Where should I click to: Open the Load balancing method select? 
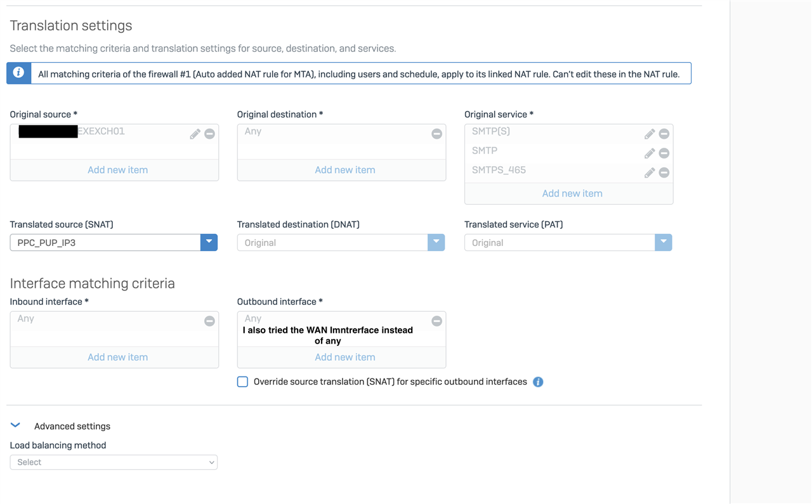tap(114, 462)
